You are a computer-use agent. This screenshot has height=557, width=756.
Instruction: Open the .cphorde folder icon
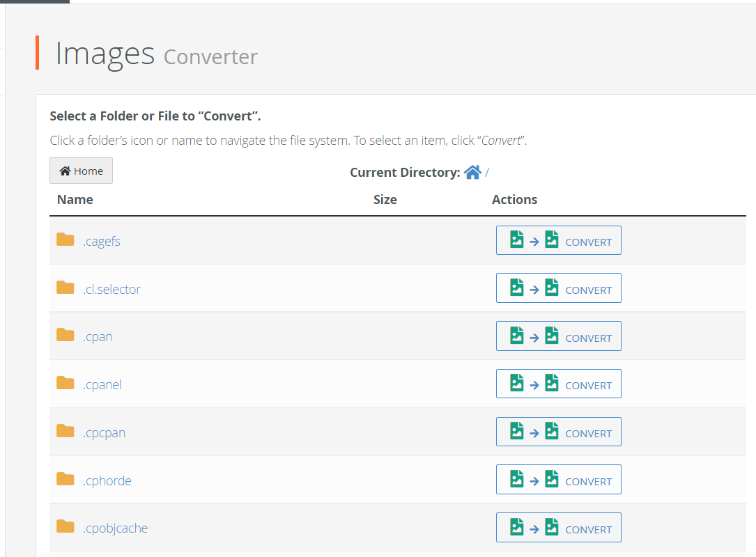point(65,479)
